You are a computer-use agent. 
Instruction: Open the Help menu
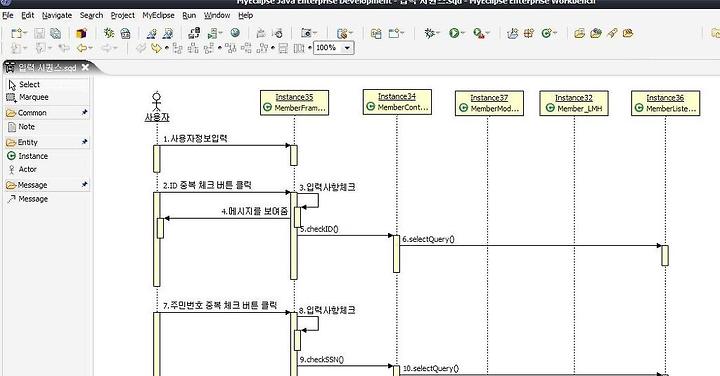click(x=246, y=15)
